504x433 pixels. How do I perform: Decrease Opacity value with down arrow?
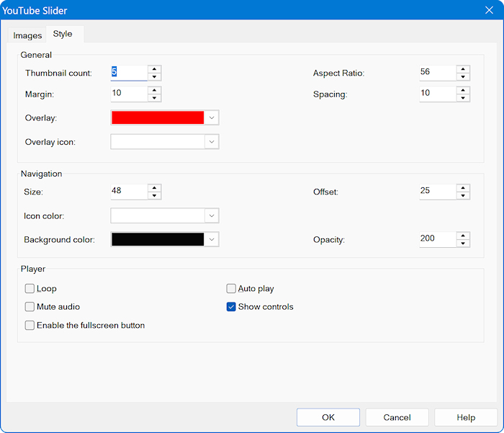pyautogui.click(x=463, y=244)
